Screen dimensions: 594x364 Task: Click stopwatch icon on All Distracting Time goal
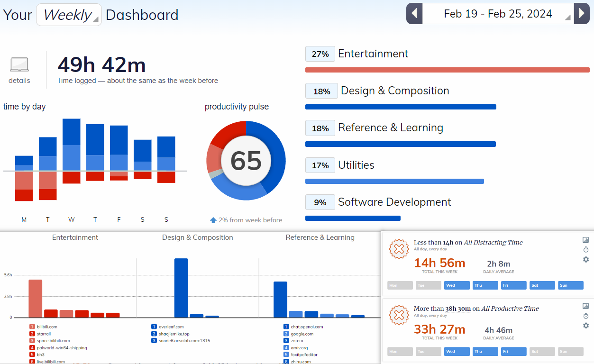pyautogui.click(x=585, y=250)
